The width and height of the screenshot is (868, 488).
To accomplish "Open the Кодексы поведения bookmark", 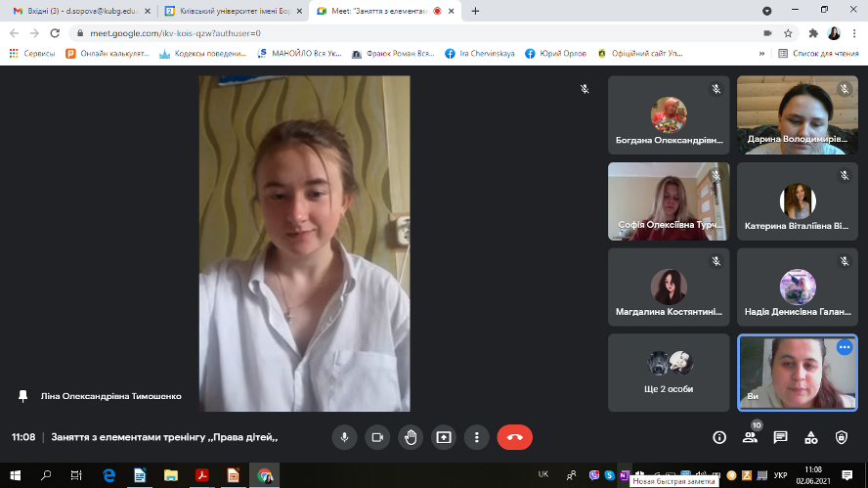I will tap(202, 53).
